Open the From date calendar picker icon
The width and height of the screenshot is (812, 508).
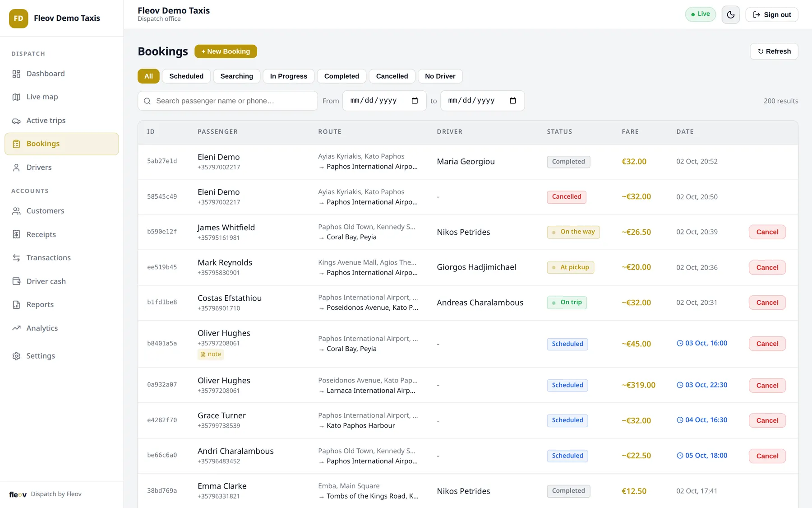pos(415,101)
